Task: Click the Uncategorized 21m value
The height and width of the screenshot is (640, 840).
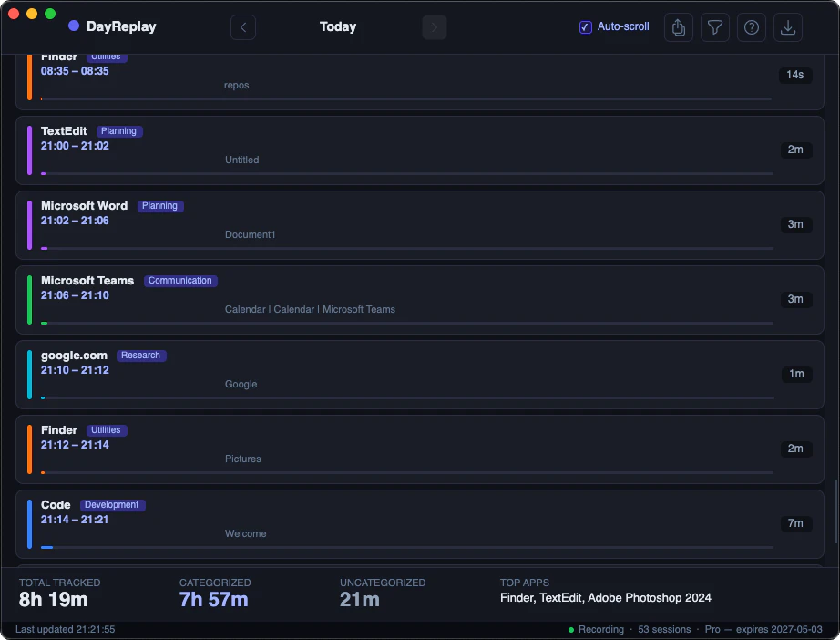Action: point(360,599)
